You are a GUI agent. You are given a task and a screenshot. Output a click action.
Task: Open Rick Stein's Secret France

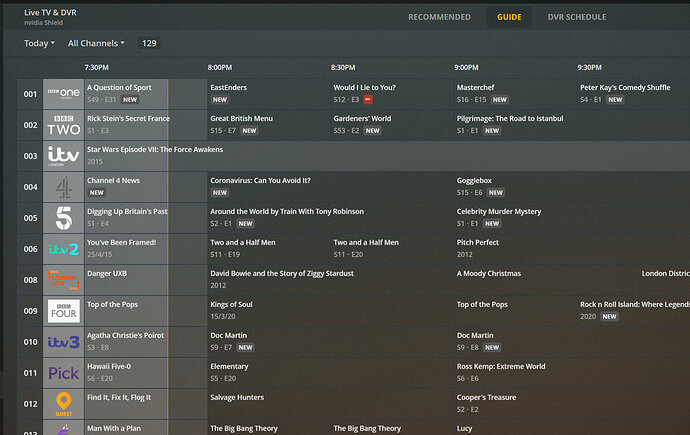coord(146,125)
